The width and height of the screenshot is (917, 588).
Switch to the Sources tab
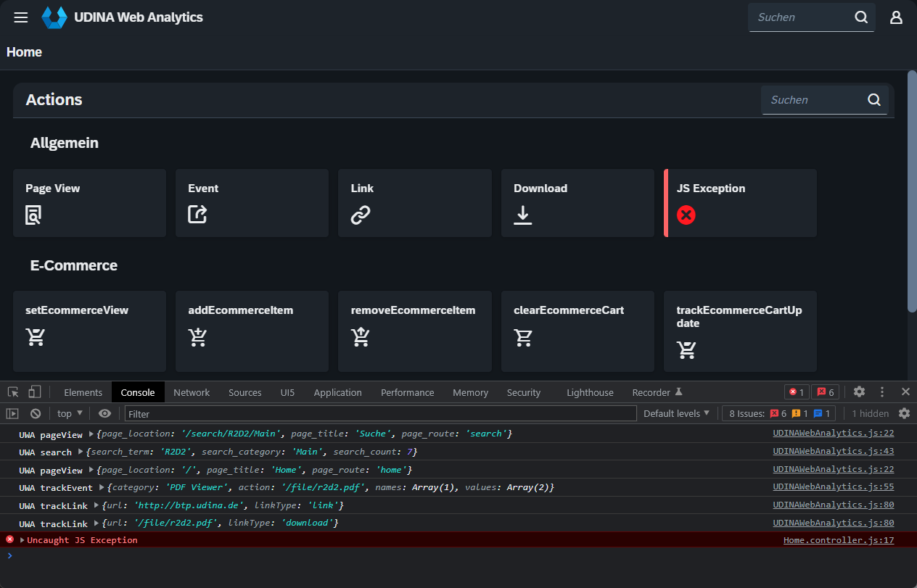click(245, 392)
